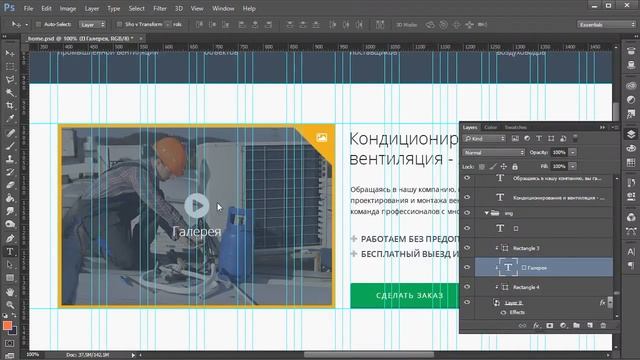
Task: Enable the Auto-Select checkbox
Action: click(38, 24)
